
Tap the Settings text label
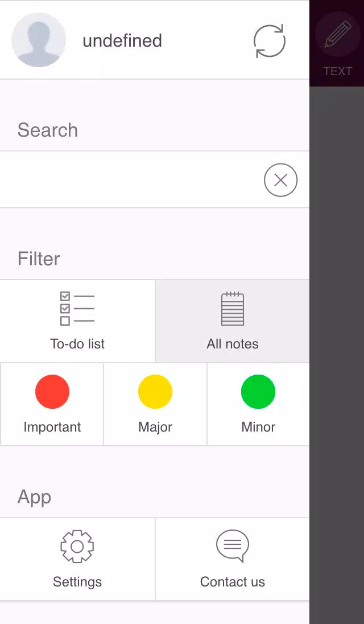click(x=77, y=582)
